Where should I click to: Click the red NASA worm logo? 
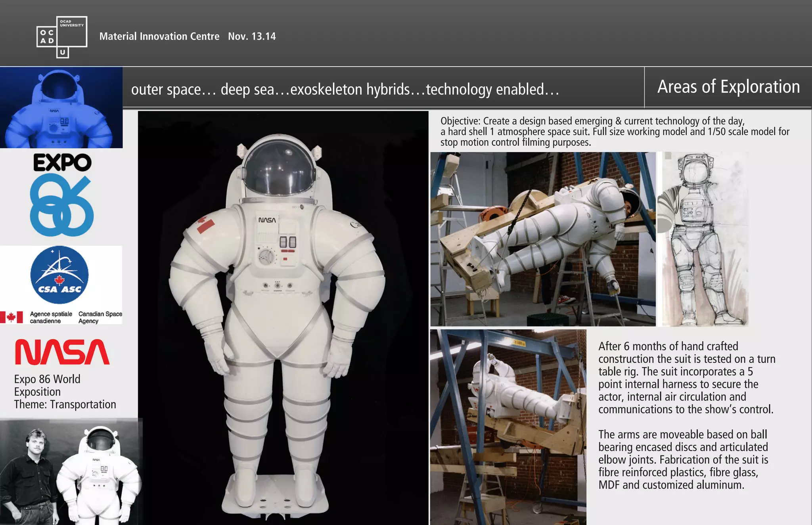point(62,352)
